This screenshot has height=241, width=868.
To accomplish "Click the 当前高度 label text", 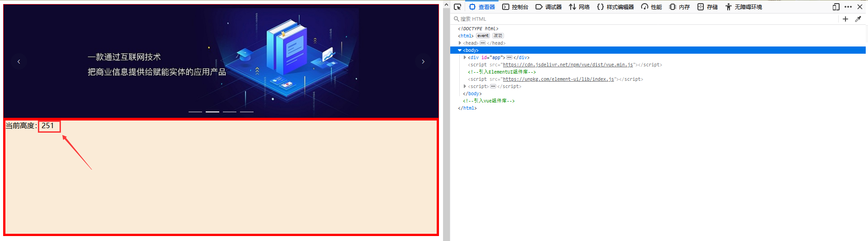I will [x=21, y=126].
